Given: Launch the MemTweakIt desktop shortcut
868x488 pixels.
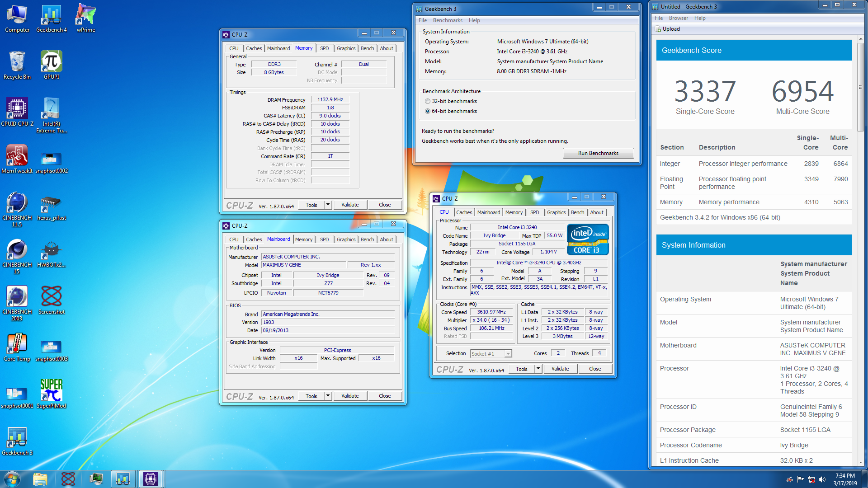Looking at the screenshot, I should 17,160.
